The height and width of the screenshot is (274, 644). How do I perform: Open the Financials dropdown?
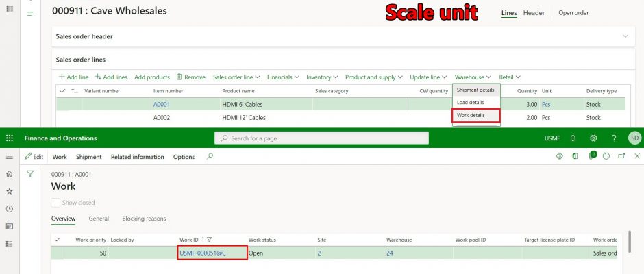pyautogui.click(x=283, y=77)
